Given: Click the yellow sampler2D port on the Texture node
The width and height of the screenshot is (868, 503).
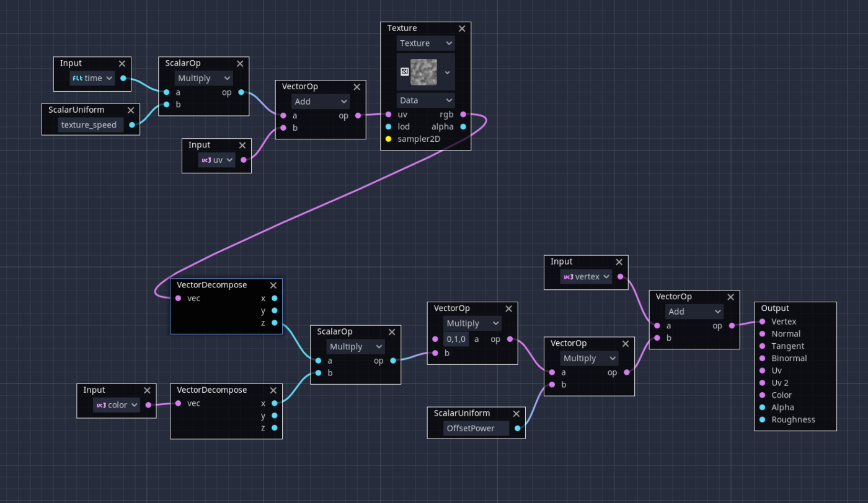Looking at the screenshot, I should [389, 139].
